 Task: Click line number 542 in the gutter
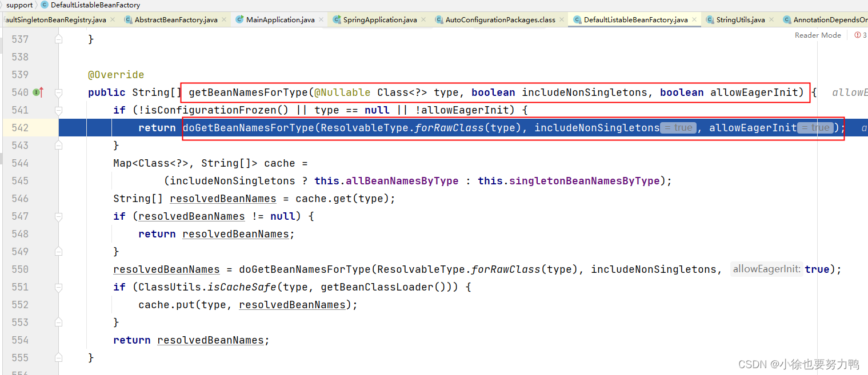point(20,128)
